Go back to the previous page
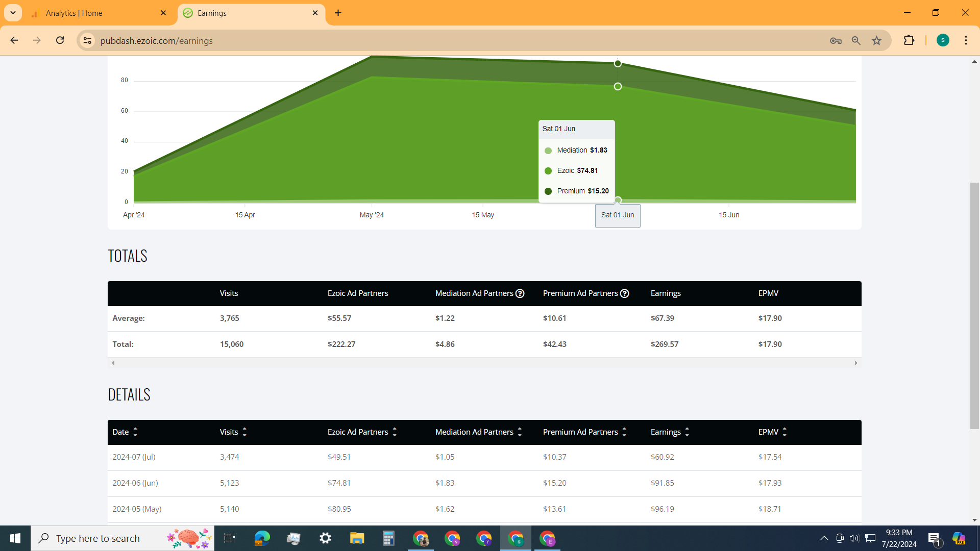This screenshot has width=980, height=551. pyautogui.click(x=14, y=40)
